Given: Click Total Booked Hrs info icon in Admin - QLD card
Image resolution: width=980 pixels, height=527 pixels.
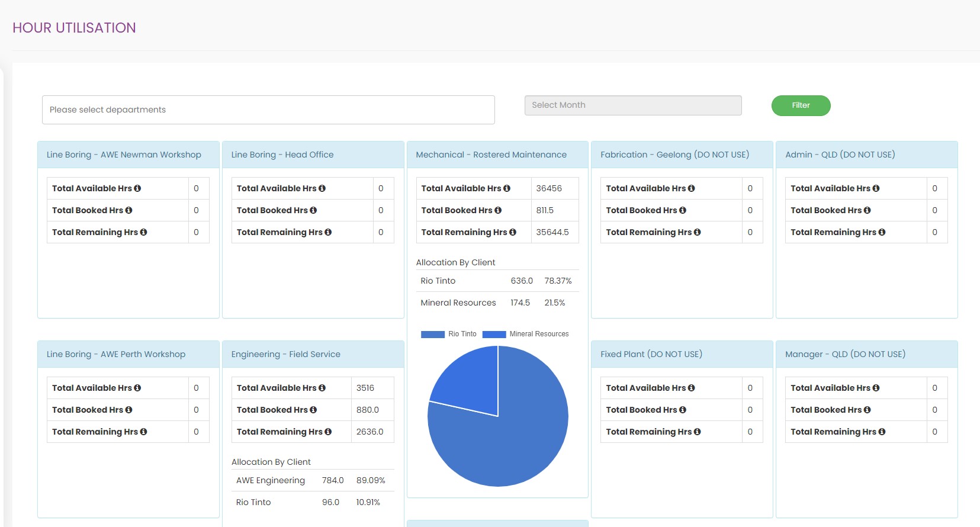Looking at the screenshot, I should coord(867,210).
